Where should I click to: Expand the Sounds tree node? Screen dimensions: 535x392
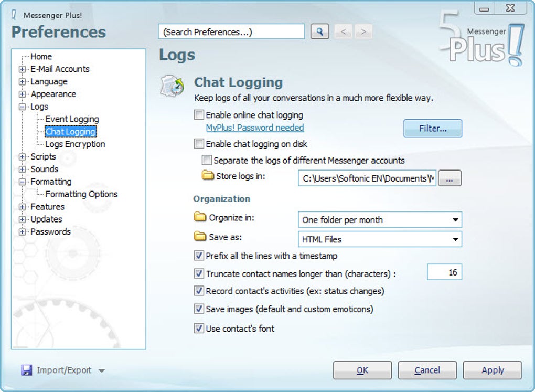(x=22, y=169)
